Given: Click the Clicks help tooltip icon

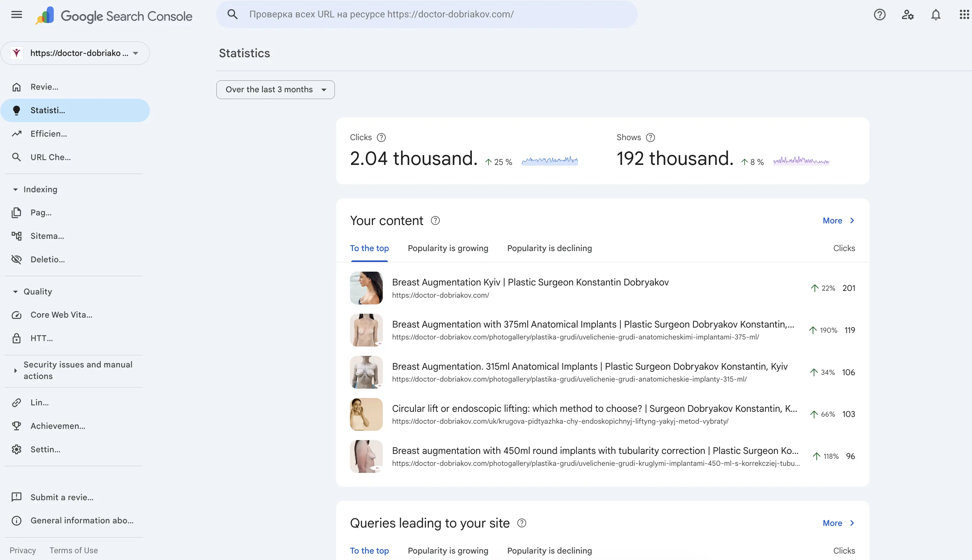Looking at the screenshot, I should (381, 137).
